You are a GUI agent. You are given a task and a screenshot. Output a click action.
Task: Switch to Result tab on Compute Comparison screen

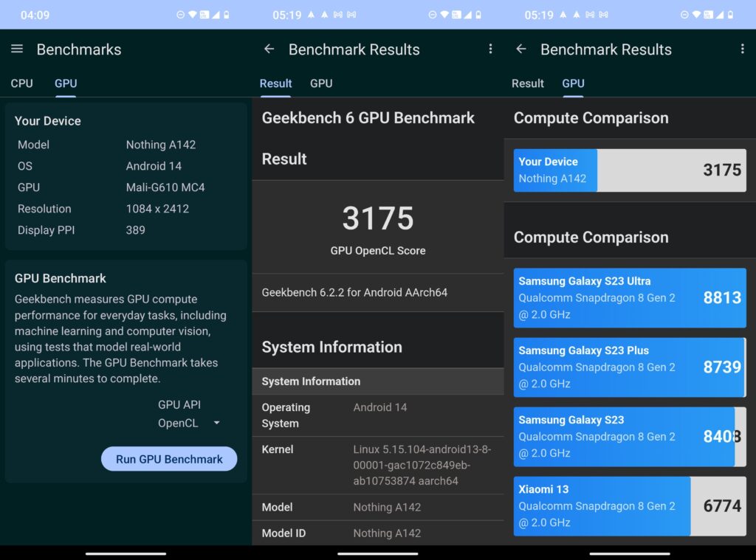tap(527, 83)
